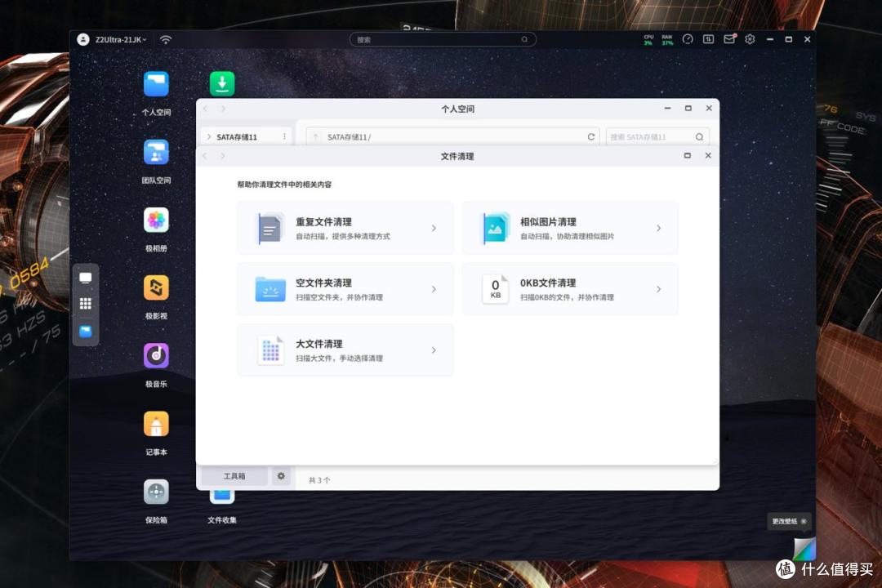
Task: View CPU usage indicator
Action: point(648,39)
